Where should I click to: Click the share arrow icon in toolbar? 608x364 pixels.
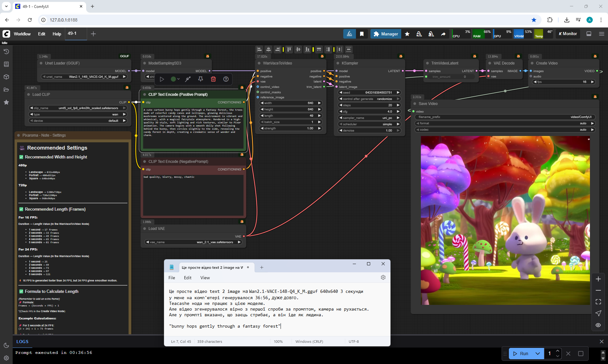(x=443, y=34)
